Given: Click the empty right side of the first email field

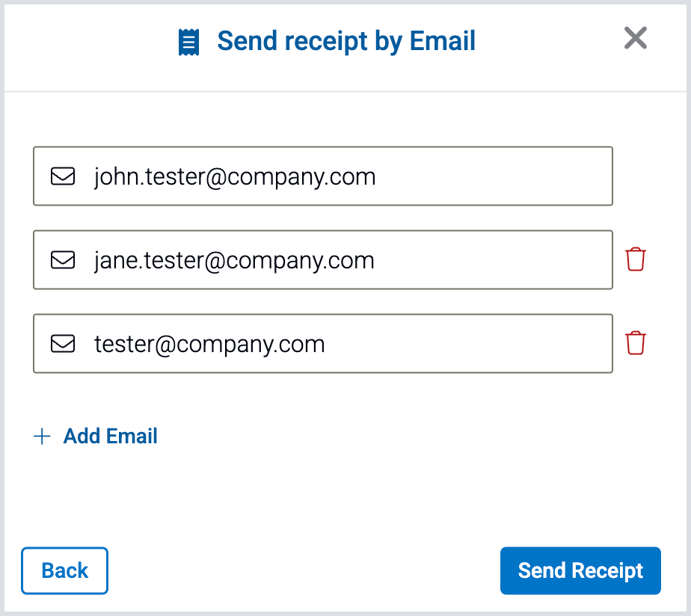Looking at the screenshot, I should (523, 176).
